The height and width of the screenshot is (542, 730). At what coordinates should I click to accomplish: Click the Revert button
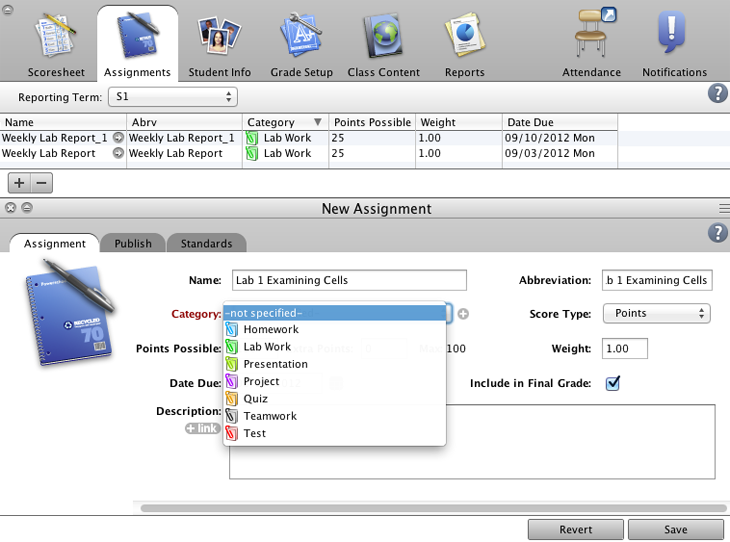click(575, 530)
